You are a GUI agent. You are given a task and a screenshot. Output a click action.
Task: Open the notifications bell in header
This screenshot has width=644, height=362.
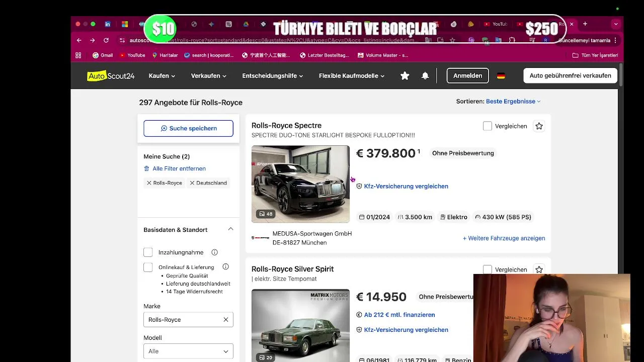click(x=425, y=75)
